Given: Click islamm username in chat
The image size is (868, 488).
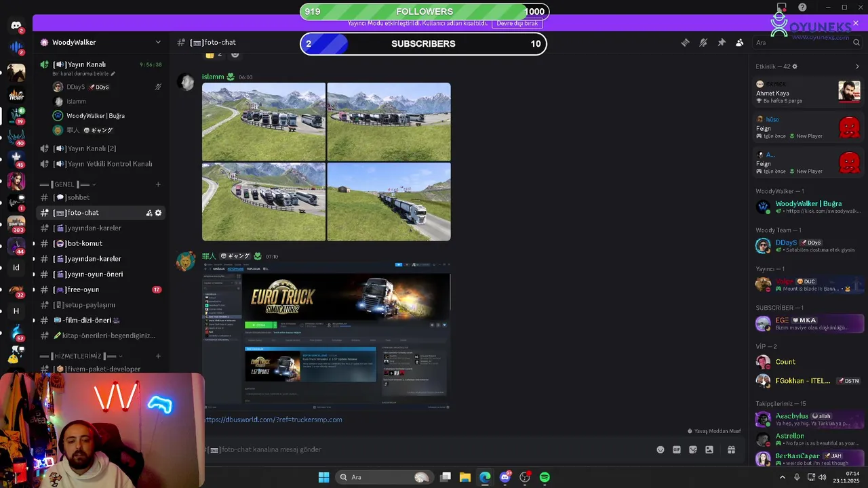Looking at the screenshot, I should 213,77.
